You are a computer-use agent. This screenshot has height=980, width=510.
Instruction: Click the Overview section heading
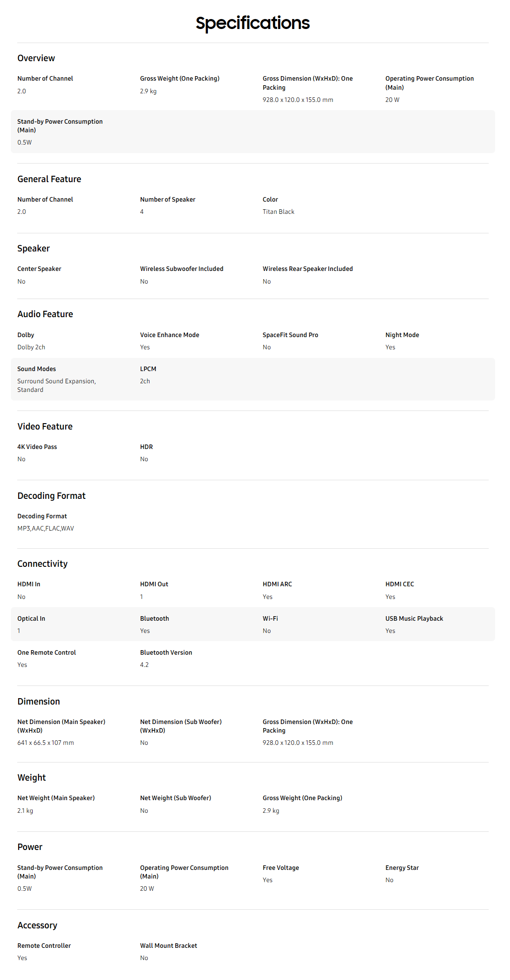[36, 58]
